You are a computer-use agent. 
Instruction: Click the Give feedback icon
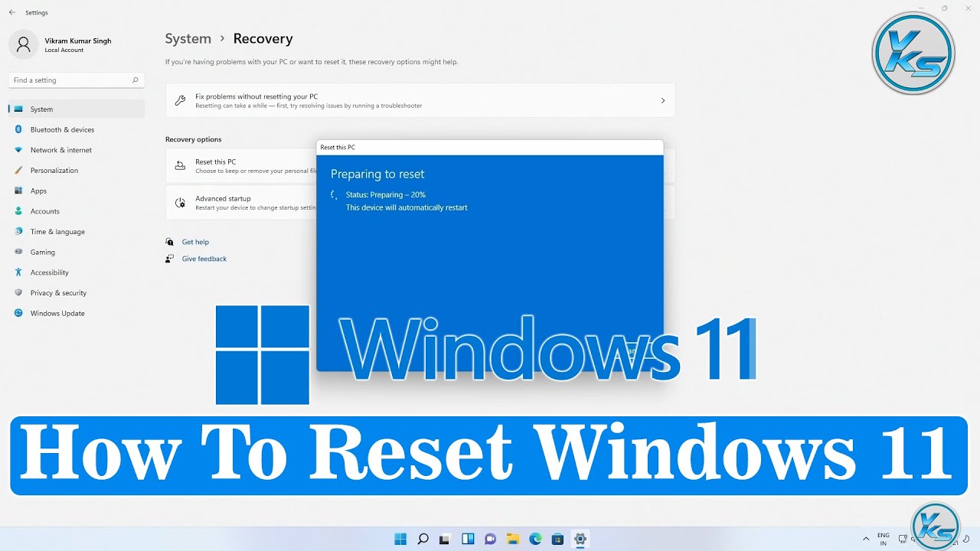(x=169, y=259)
